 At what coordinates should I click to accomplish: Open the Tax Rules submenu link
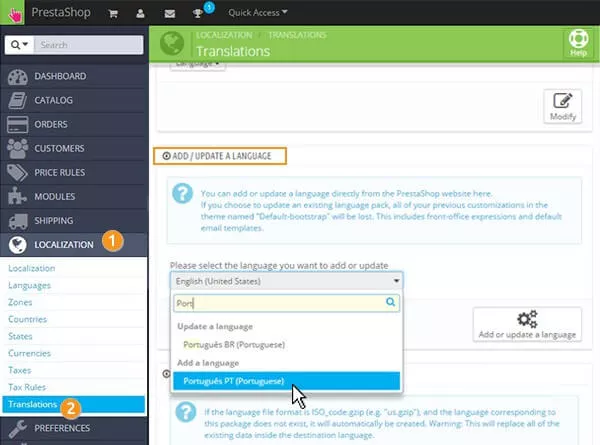pyautogui.click(x=27, y=387)
